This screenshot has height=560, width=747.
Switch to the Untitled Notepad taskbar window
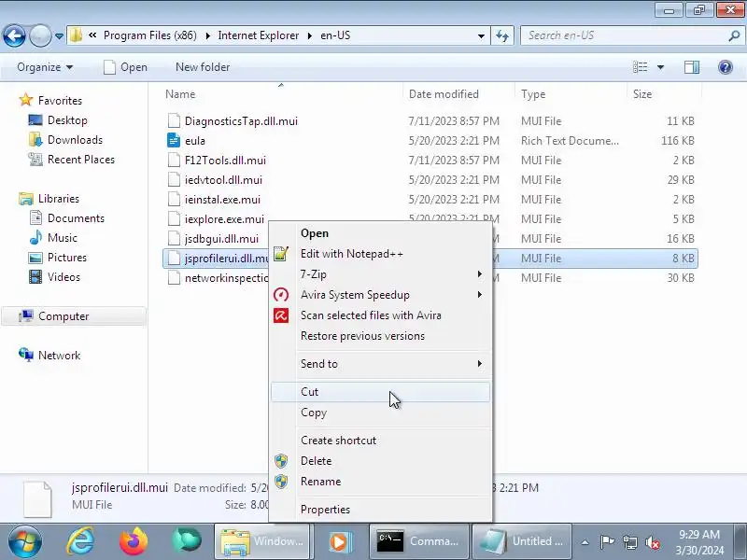[522, 541]
